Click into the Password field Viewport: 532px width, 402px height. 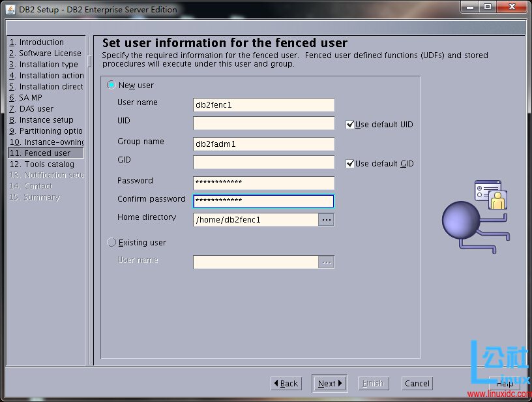(x=263, y=183)
